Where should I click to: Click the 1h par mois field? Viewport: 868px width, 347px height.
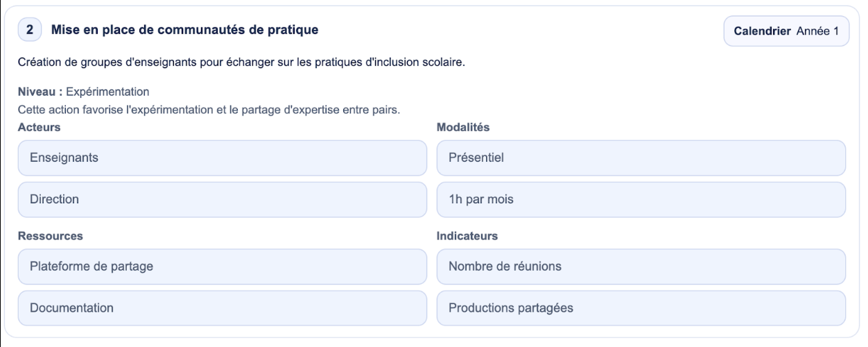(641, 200)
